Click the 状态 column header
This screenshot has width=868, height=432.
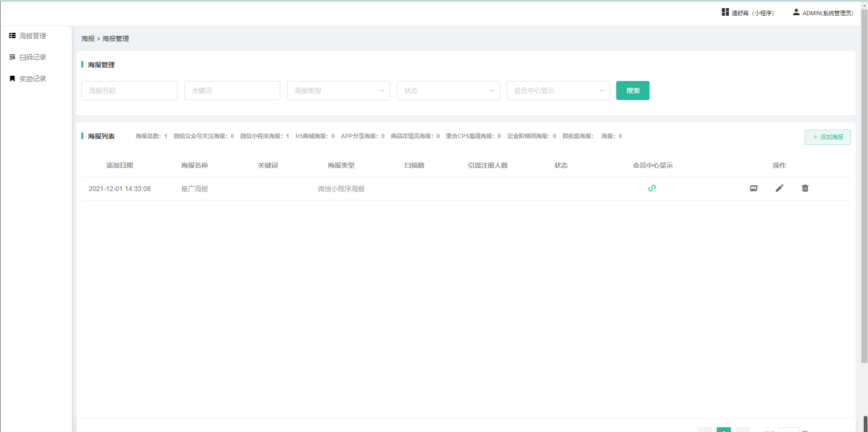point(561,165)
